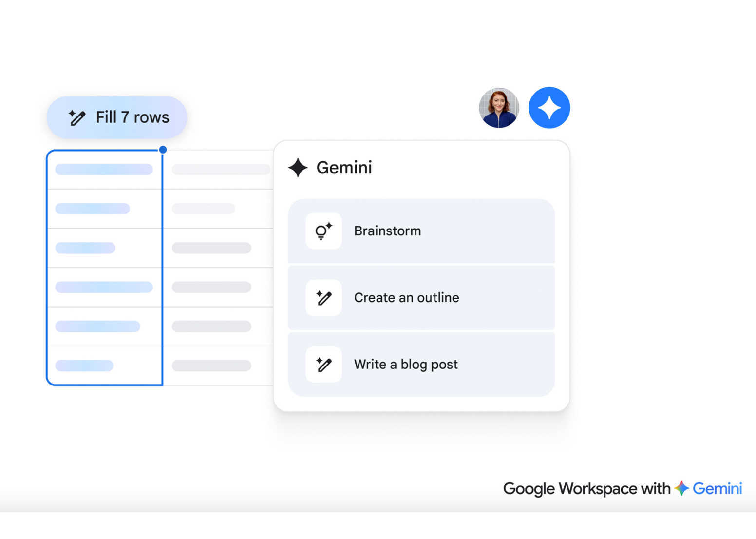Click the pencil icon beside Create an outline
Viewport: 756px width, 539px height.
(323, 298)
